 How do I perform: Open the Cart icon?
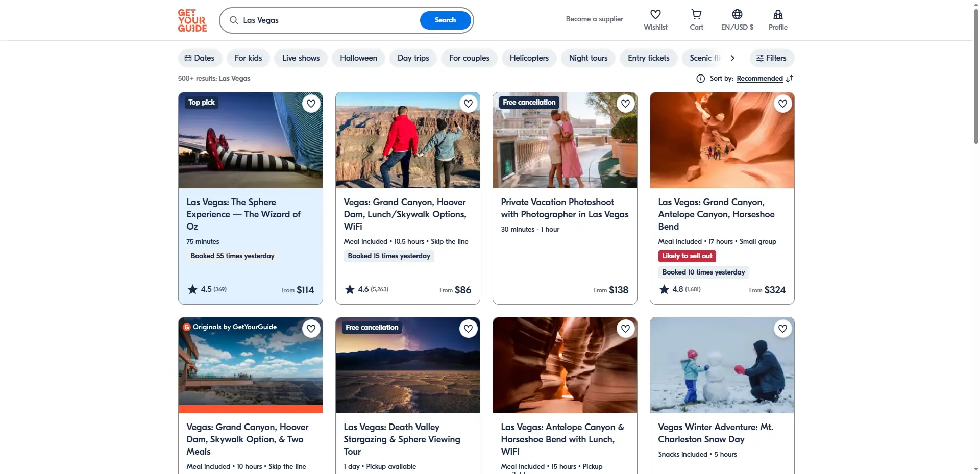(696, 14)
